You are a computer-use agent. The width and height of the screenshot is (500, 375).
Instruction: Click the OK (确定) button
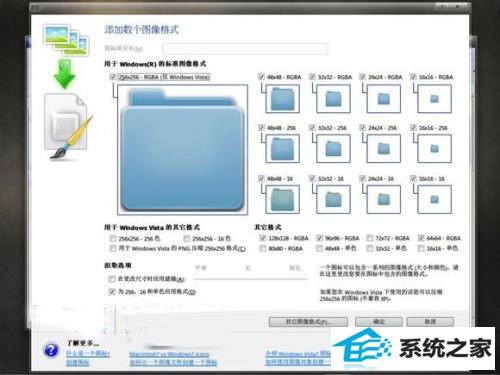click(379, 322)
